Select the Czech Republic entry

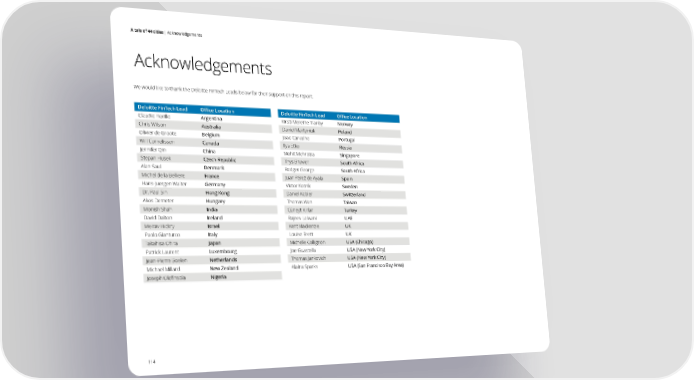tap(219, 160)
